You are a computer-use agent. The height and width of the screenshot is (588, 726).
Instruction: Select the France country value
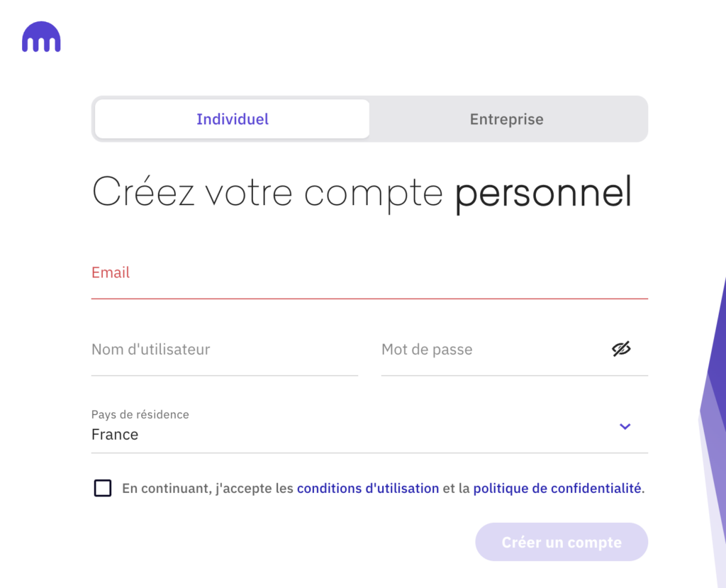pyautogui.click(x=115, y=435)
